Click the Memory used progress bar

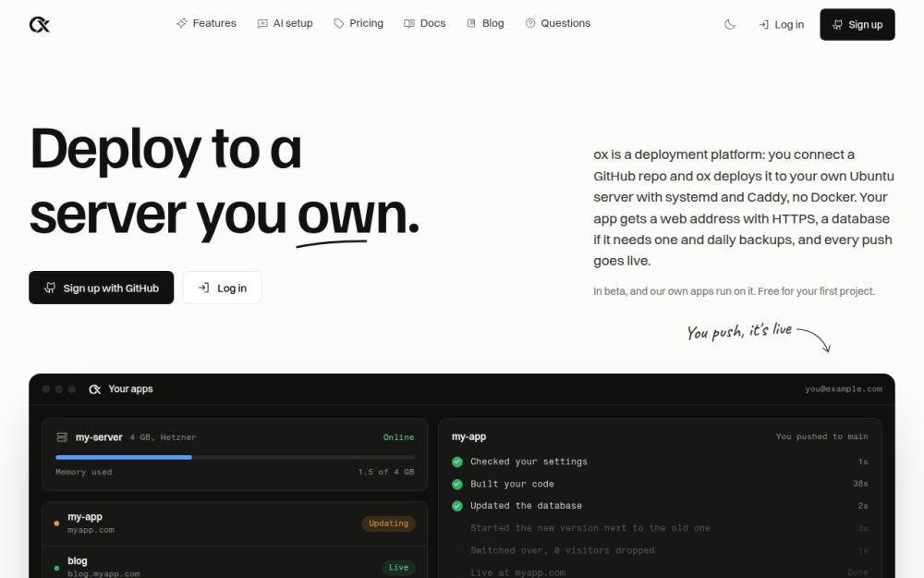[235, 457]
